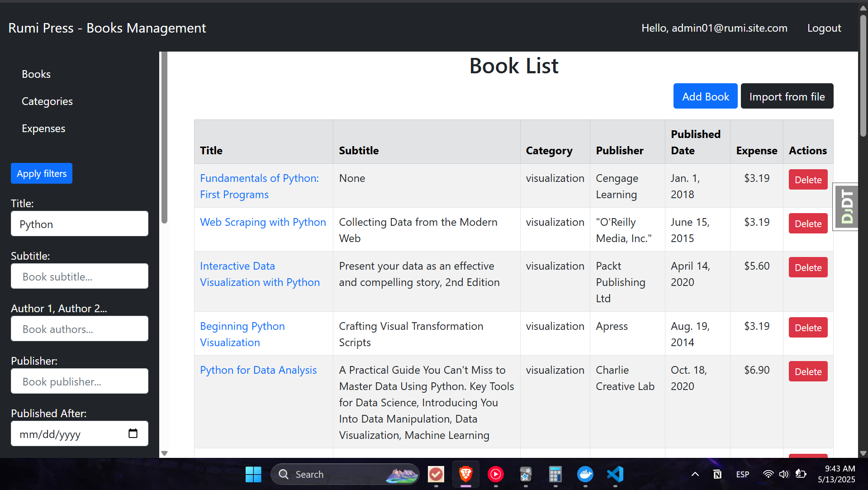The width and height of the screenshot is (868, 490).
Task: Open volume control in system tray
Action: click(x=784, y=474)
